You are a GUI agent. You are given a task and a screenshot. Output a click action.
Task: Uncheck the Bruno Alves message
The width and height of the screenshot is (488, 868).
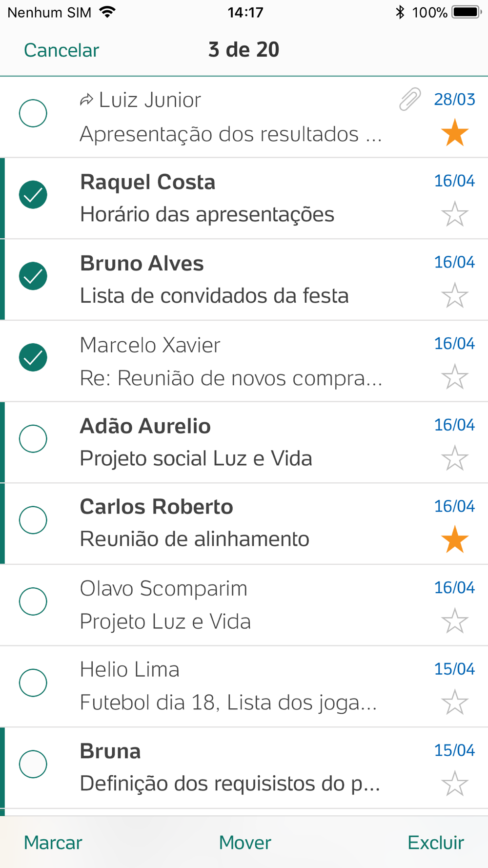pos(33,276)
